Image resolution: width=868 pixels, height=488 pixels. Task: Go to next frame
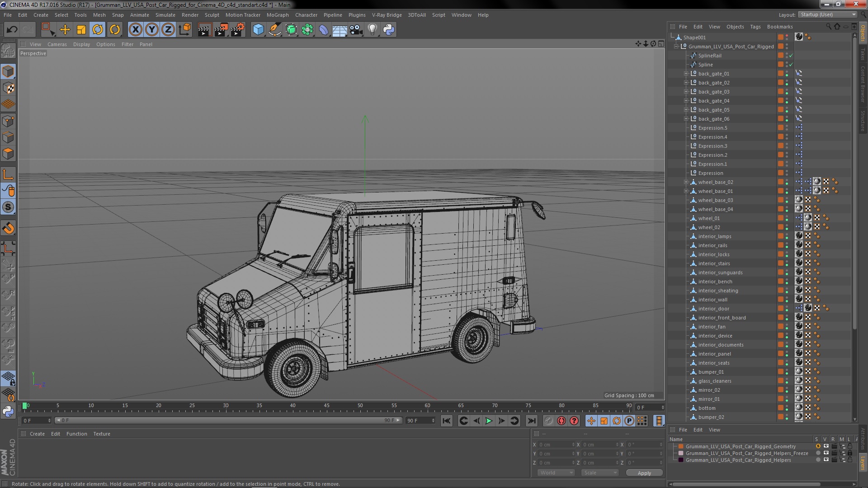(501, 421)
